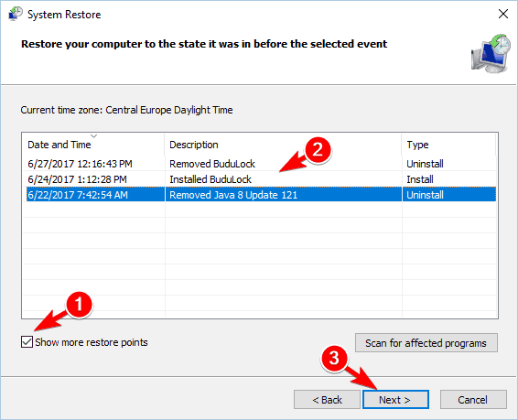This screenshot has width=518, height=420.
Task: Click Current time zone label text
Action: tap(126, 110)
